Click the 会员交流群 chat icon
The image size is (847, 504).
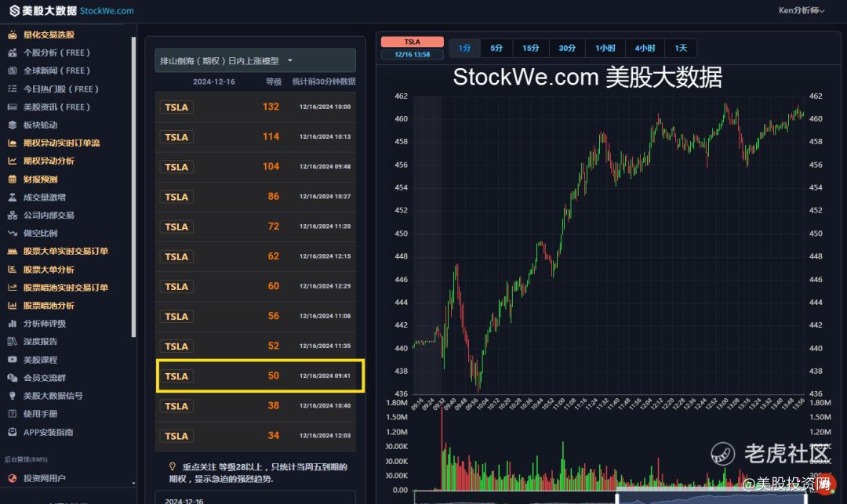pos(12,378)
